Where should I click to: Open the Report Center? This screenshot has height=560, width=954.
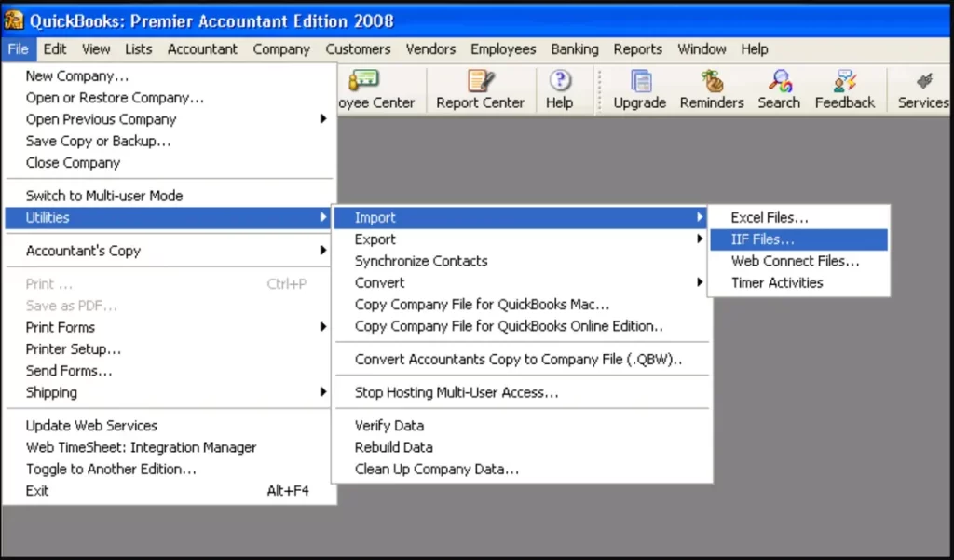point(481,89)
